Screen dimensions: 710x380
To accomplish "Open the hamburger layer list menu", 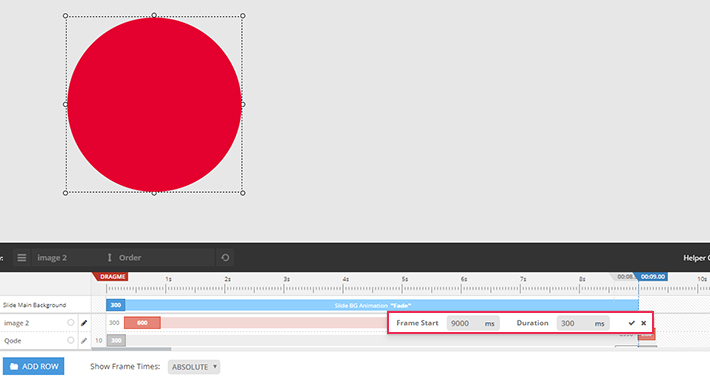I will [21, 258].
